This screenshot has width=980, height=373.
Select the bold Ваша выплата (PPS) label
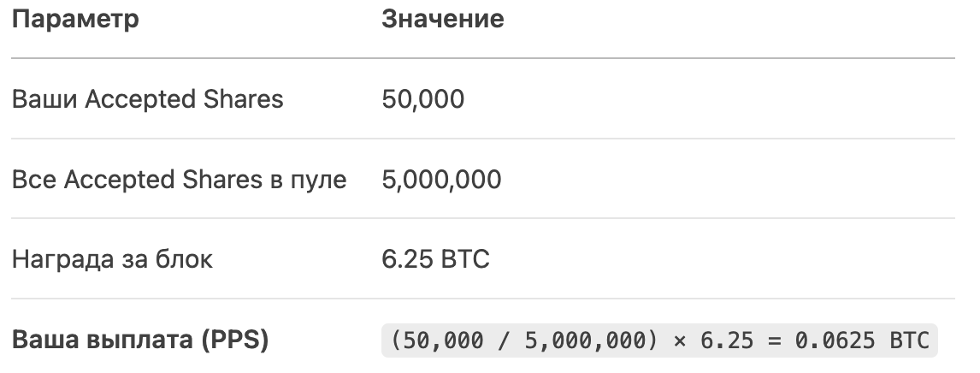140,340
